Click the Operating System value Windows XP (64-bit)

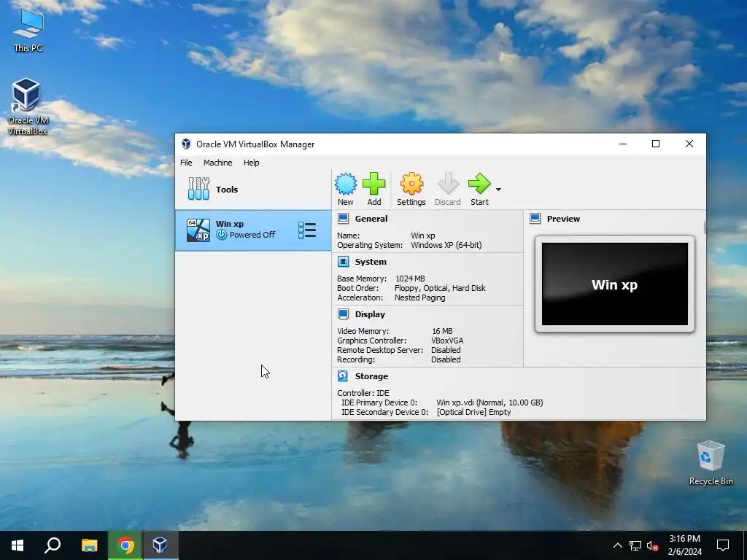point(446,245)
